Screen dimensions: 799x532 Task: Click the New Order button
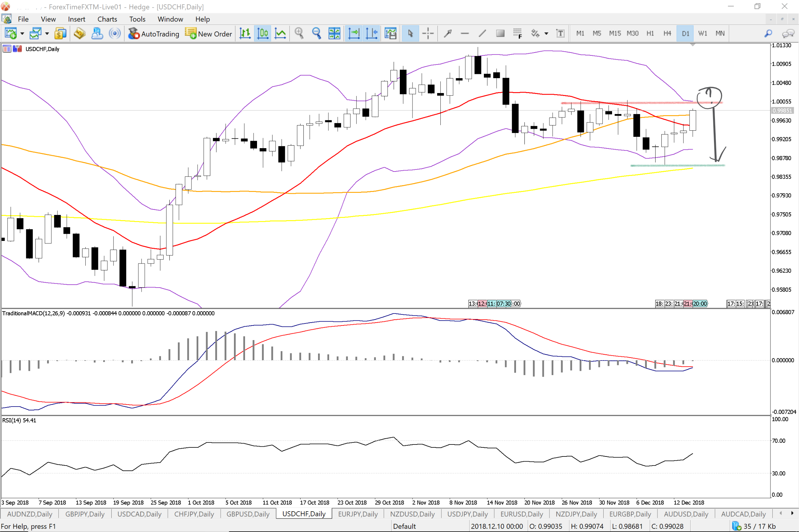point(209,34)
